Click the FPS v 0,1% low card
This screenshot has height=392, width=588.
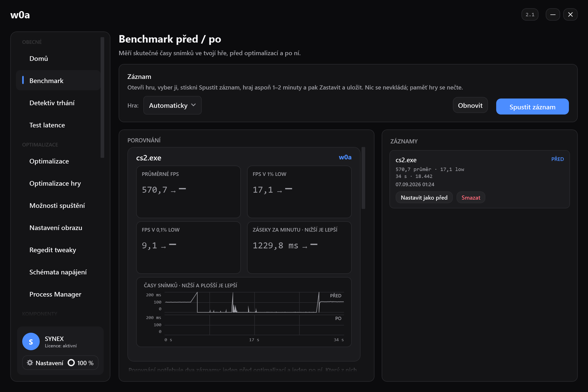click(188, 248)
